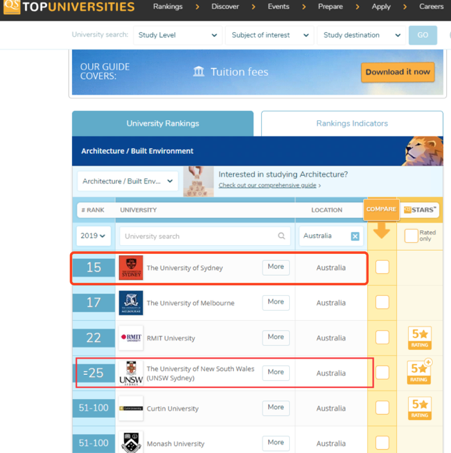Open the comprehensive guide link
Image resolution: width=451 pixels, height=453 pixels.
pos(267,185)
